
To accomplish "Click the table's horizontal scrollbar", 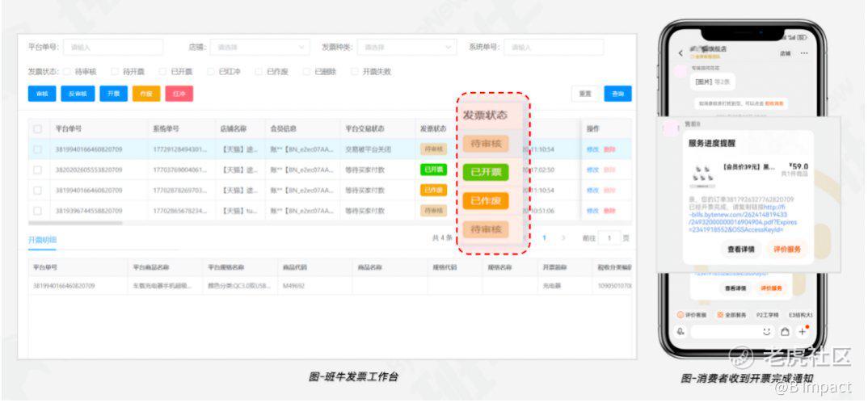I will pos(75,223).
